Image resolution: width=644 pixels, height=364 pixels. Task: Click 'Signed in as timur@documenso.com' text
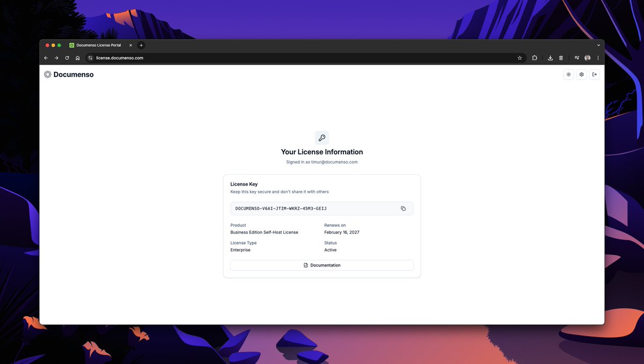[322, 162]
